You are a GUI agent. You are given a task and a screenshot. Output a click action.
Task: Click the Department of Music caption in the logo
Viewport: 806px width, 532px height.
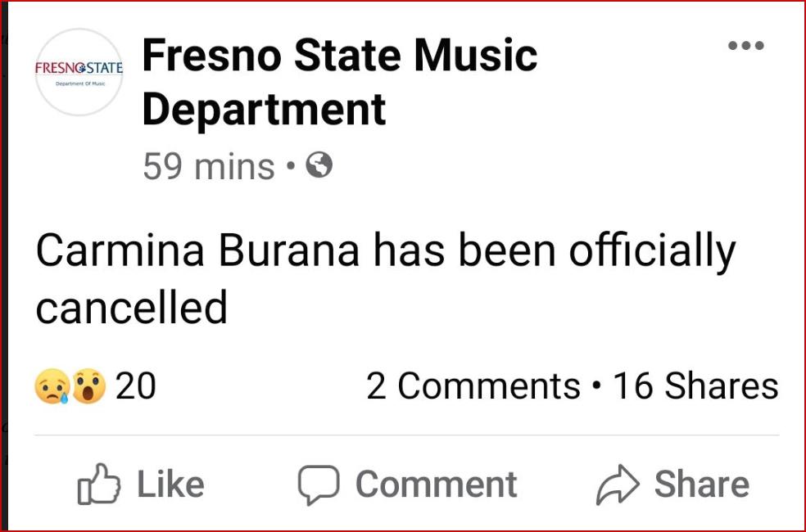[x=79, y=83]
